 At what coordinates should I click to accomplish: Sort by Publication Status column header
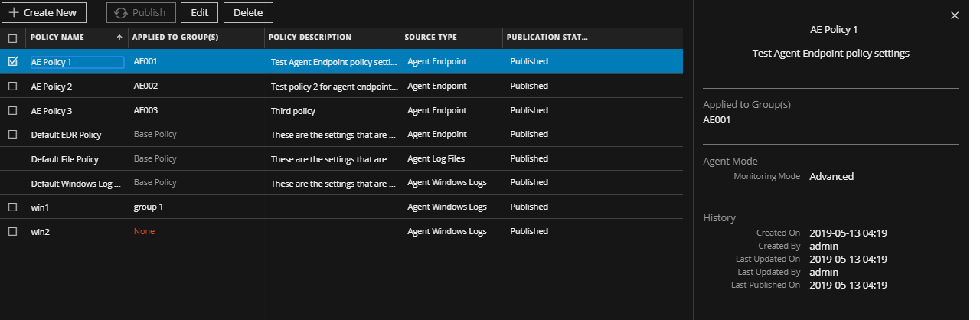tap(547, 38)
